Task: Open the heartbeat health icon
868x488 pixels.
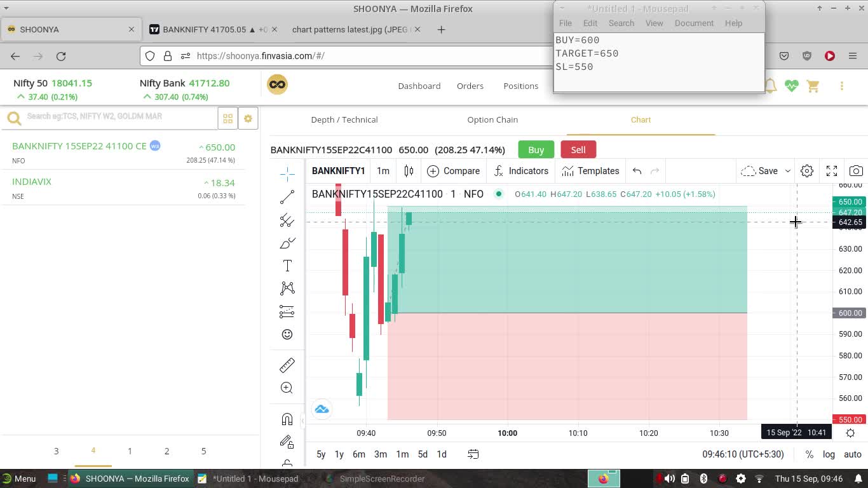Action: click(791, 86)
